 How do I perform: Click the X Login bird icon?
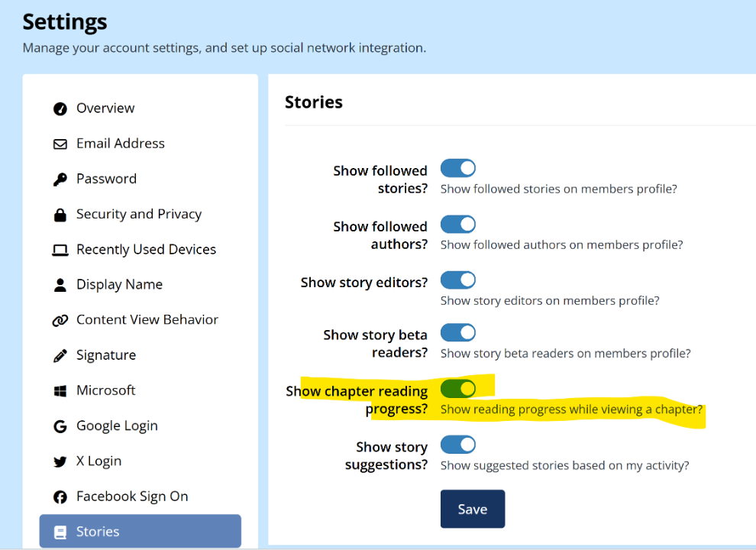pos(60,461)
